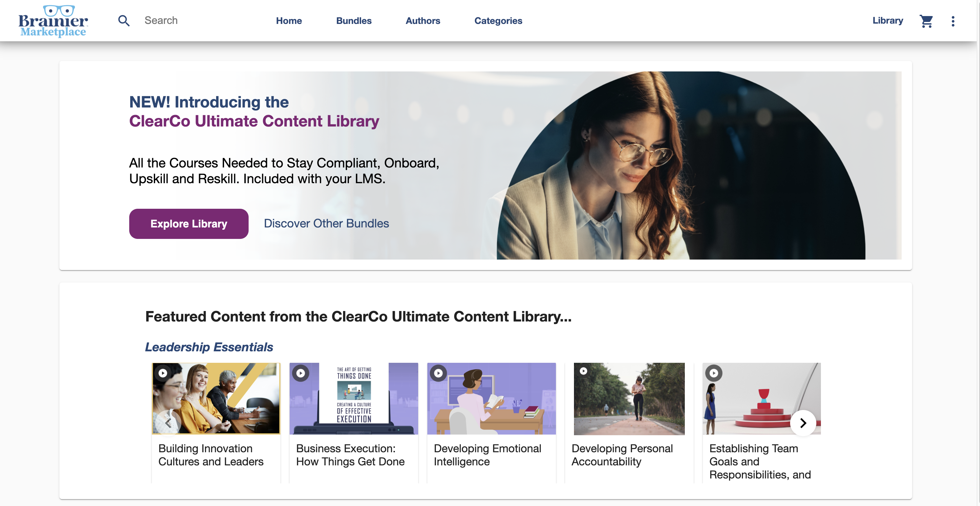Click the search magnifier icon
The width and height of the screenshot is (980, 506).
[124, 21]
